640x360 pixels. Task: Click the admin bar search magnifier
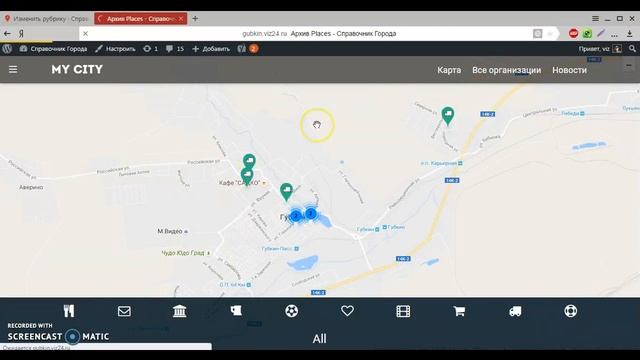(x=632, y=49)
